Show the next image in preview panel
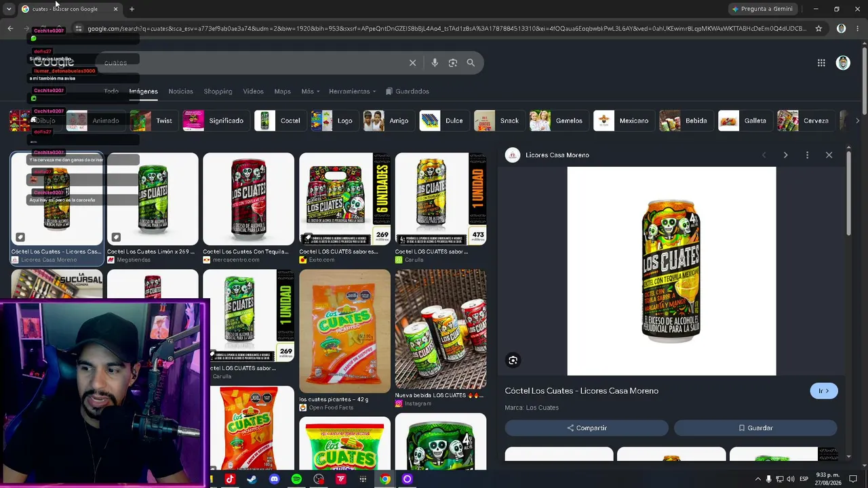Screen dimensions: 868x488 (x=785, y=155)
